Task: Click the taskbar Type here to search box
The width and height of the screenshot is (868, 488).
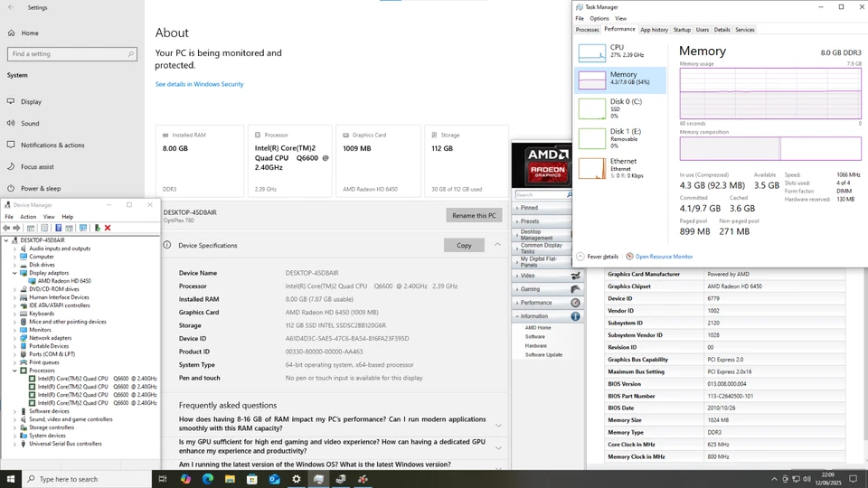Action: tap(87, 479)
